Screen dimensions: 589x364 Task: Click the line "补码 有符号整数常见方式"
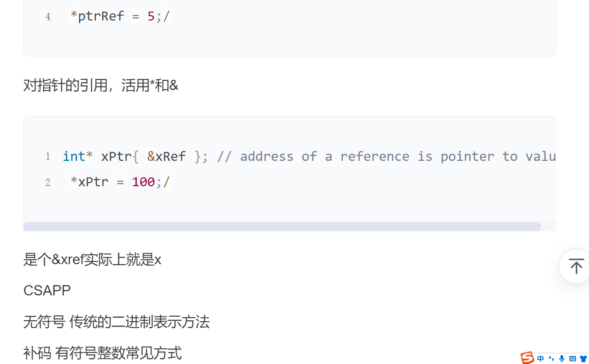pyautogui.click(x=102, y=353)
